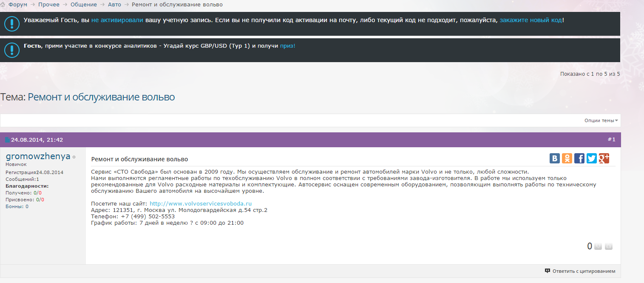Click the alert icon in the contest notice

pyautogui.click(x=12, y=50)
